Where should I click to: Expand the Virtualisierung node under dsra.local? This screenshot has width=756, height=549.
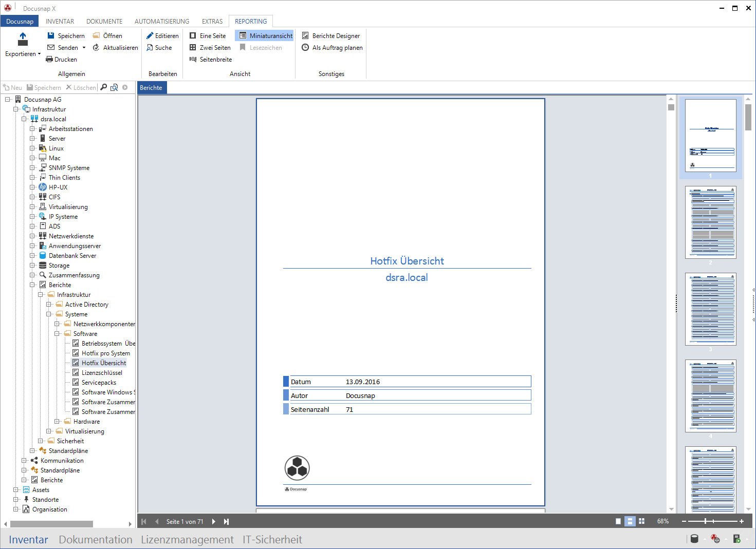coord(32,207)
